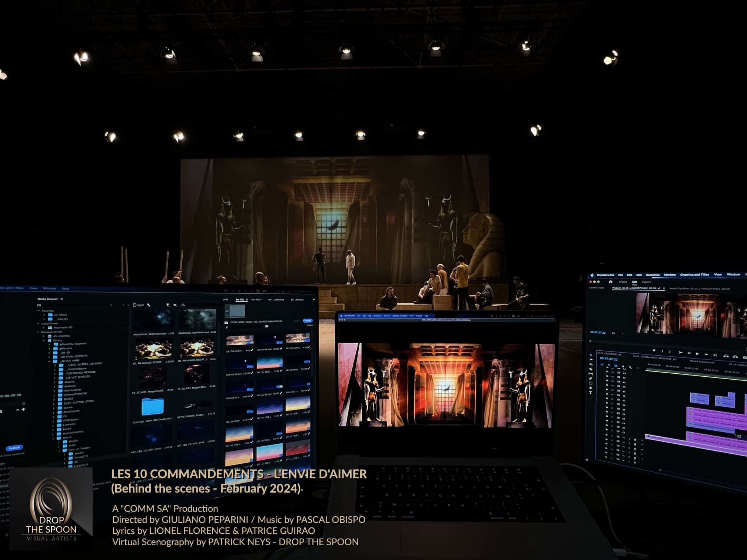Click the Lift button in Program monitor
The width and height of the screenshot is (747, 560).
[726, 356]
